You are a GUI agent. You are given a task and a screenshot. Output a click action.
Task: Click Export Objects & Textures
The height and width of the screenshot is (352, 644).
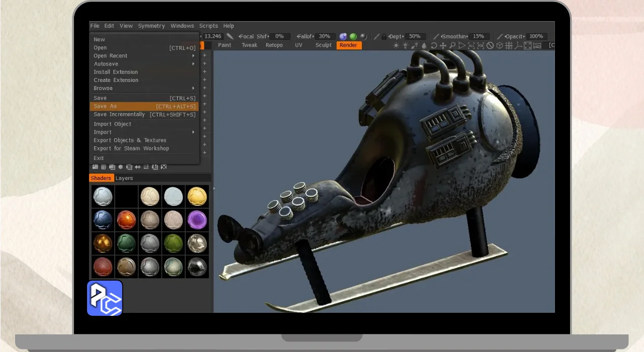point(130,140)
